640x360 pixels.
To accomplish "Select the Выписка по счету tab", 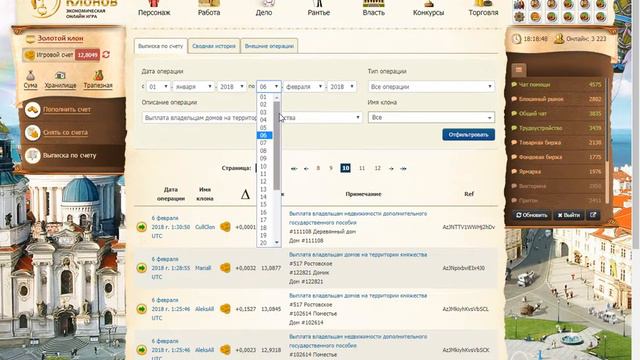I will (x=160, y=46).
